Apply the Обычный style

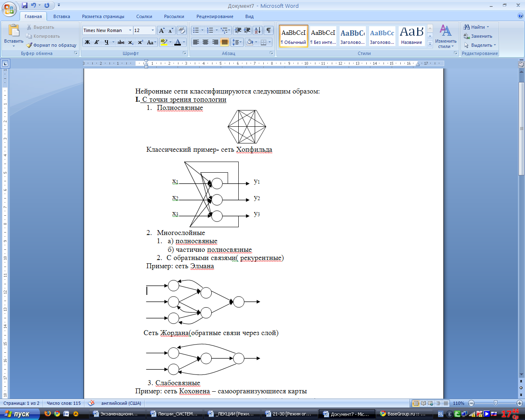pos(294,36)
